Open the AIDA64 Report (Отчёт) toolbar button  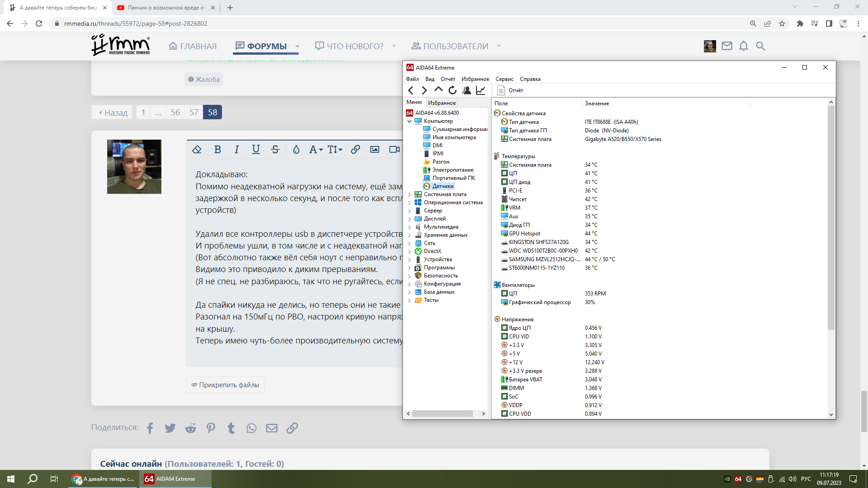coord(510,90)
